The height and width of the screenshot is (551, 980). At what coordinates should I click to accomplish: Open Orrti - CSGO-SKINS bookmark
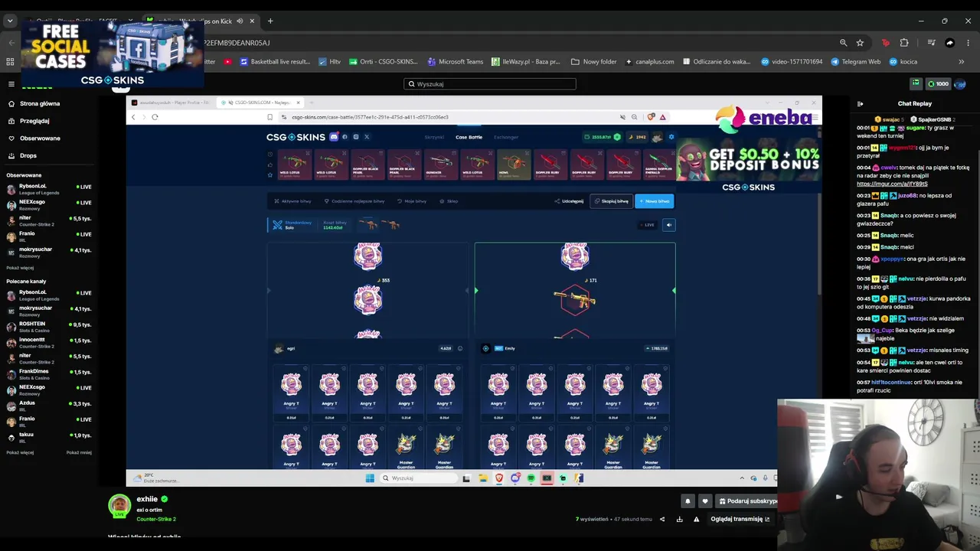(384, 61)
